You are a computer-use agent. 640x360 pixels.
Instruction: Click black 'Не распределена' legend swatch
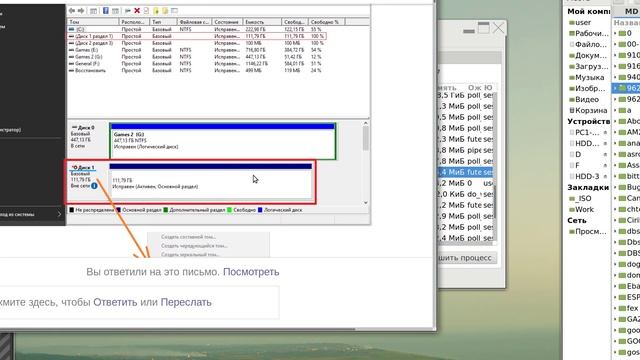click(x=71, y=210)
